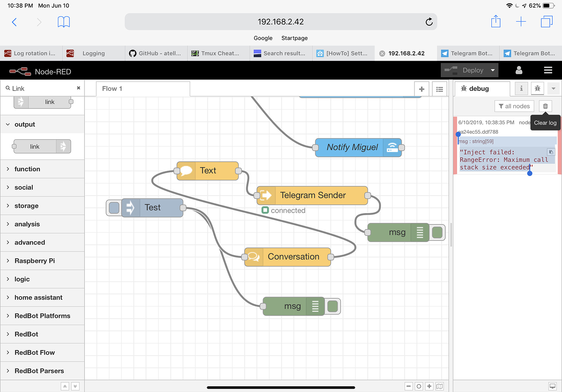
Task: Open the Startpage bookmark link
Action: (294, 38)
